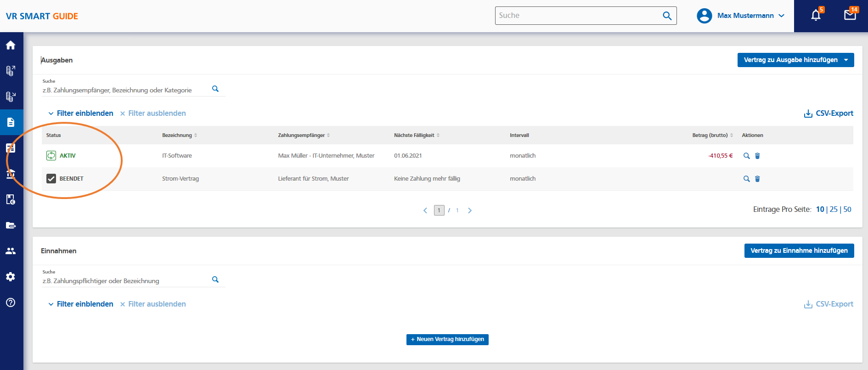
Task: Click the Ausgaben search input field
Action: tap(126, 90)
